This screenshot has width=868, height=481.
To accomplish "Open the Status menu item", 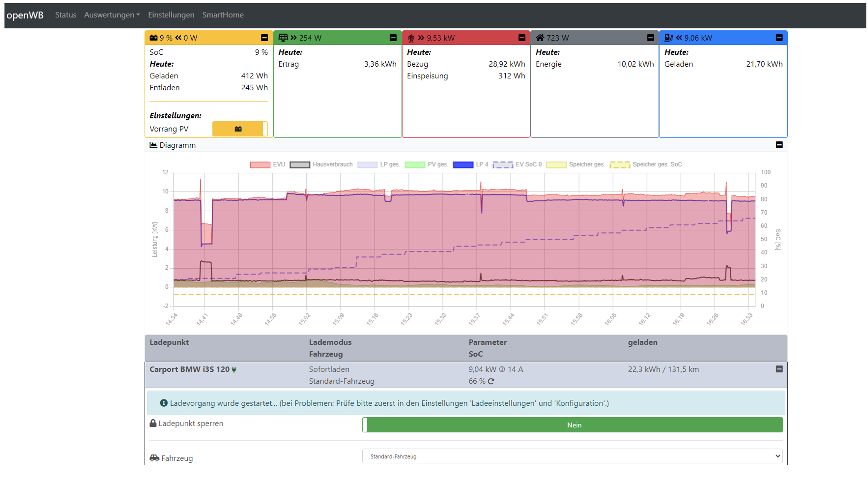I will (66, 15).
